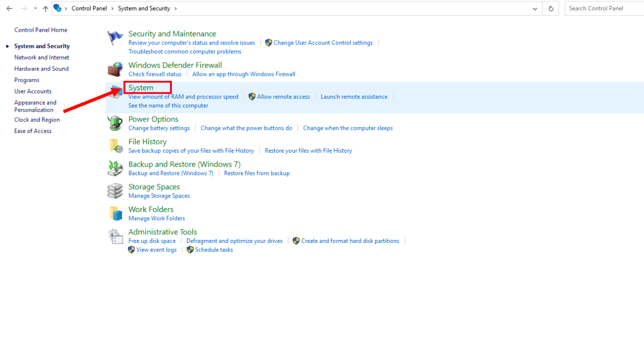Change when the computer sleeps

pyautogui.click(x=348, y=128)
